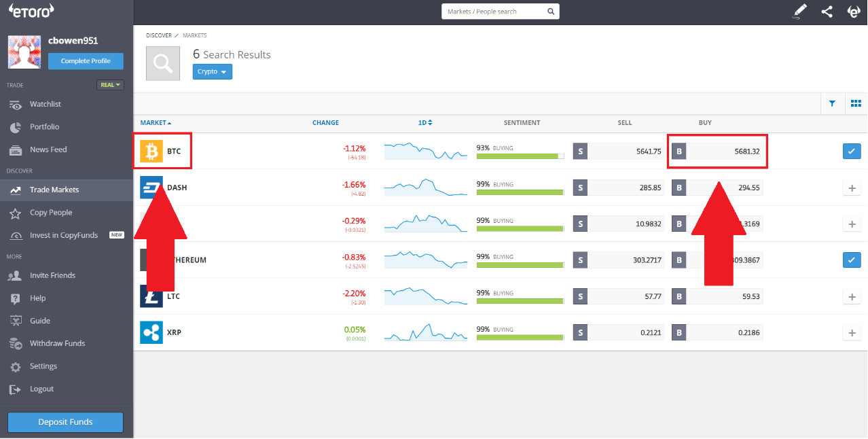Click the LTC 1D sparkline chart
This screenshot has width=868, height=439.
click(x=426, y=296)
